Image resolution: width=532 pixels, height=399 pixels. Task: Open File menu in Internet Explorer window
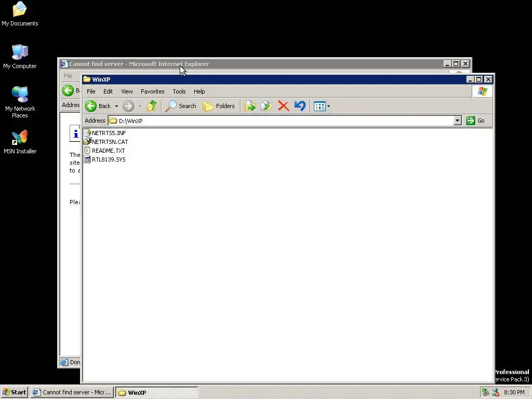point(68,76)
